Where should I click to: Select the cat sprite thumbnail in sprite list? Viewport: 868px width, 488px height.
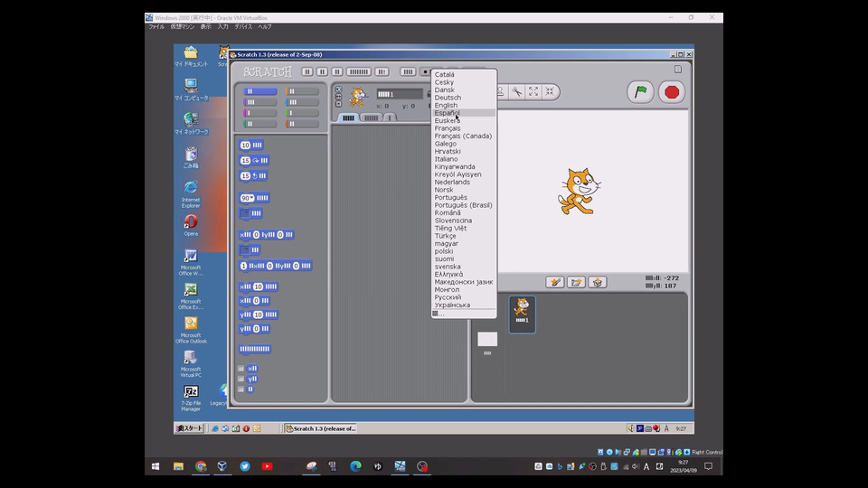[522, 314]
